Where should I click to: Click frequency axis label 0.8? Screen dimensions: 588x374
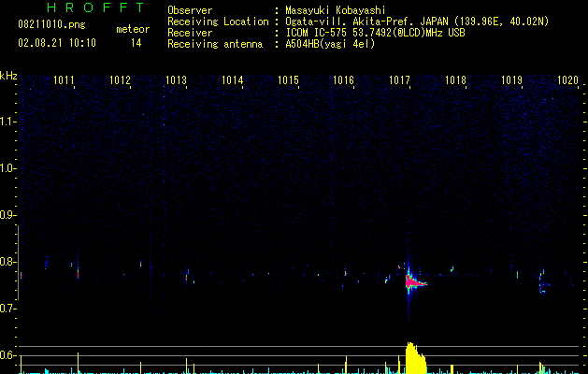(x=7, y=262)
